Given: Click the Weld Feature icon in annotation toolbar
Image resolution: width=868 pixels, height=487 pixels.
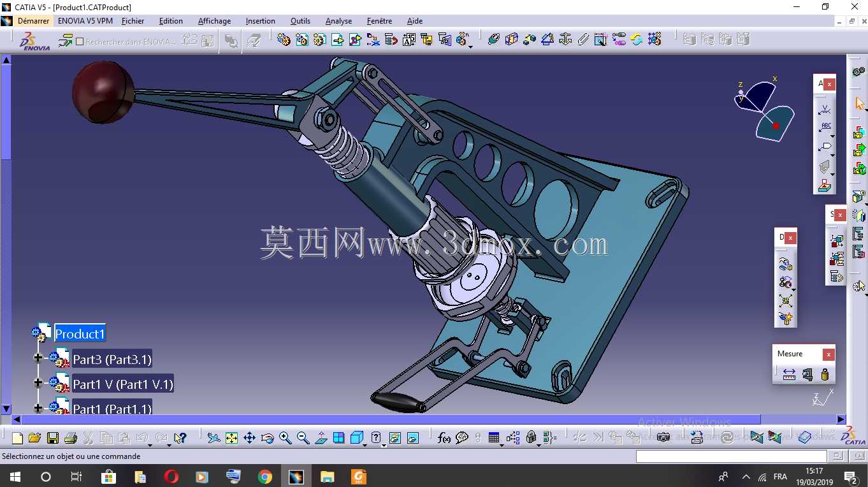Looking at the screenshot, I should (825, 109).
